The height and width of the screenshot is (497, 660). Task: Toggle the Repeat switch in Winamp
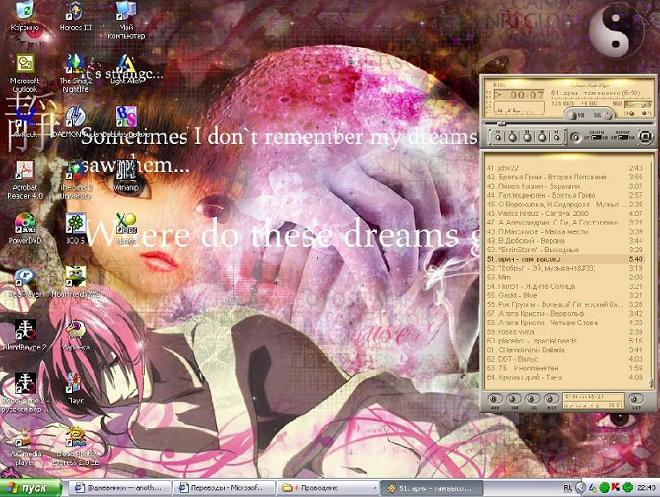(x=623, y=136)
